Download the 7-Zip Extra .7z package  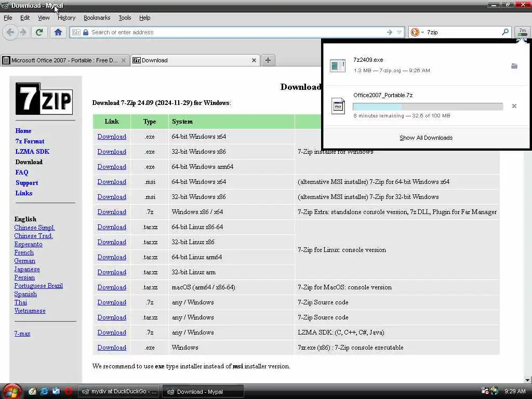click(x=112, y=212)
